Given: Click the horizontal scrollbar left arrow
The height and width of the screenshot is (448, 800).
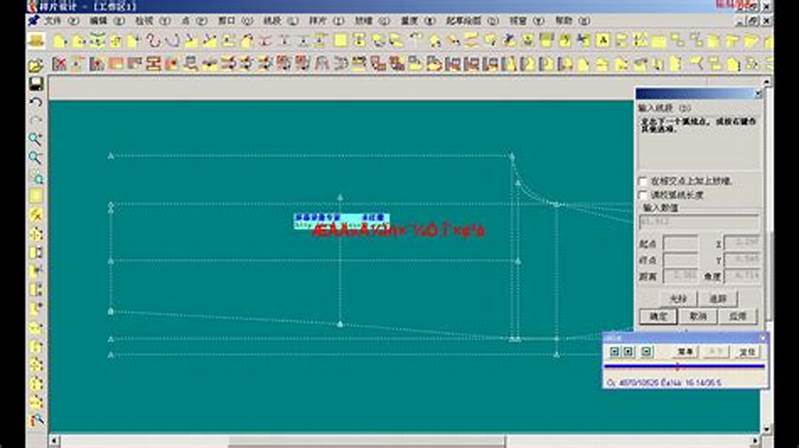Looking at the screenshot, I should [54, 440].
